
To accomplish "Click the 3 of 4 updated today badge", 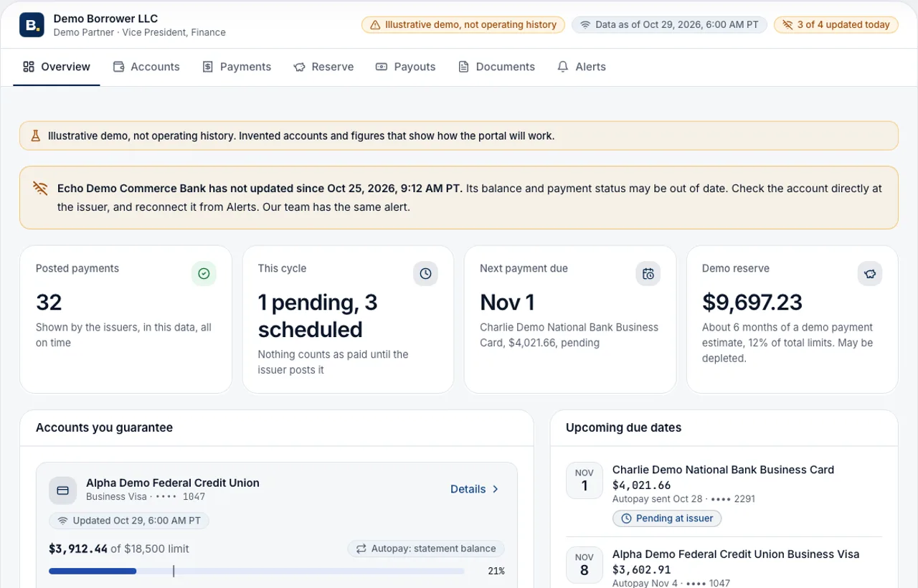I will (836, 25).
